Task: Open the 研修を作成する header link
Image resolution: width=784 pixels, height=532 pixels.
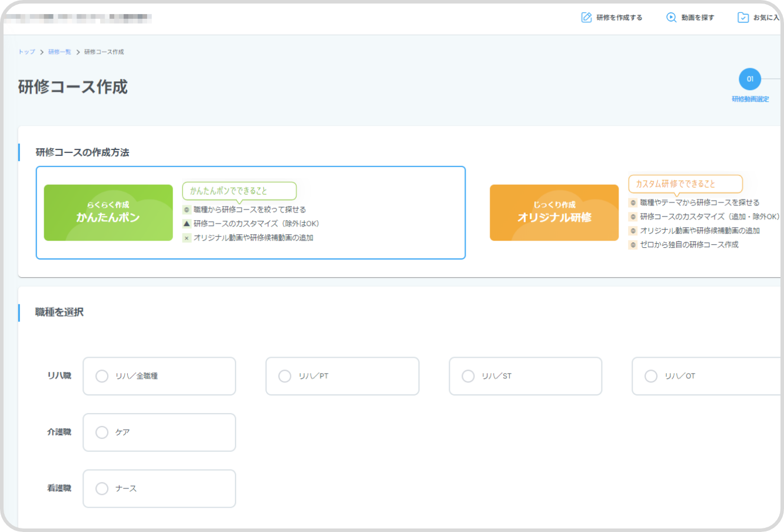Action: (x=612, y=18)
